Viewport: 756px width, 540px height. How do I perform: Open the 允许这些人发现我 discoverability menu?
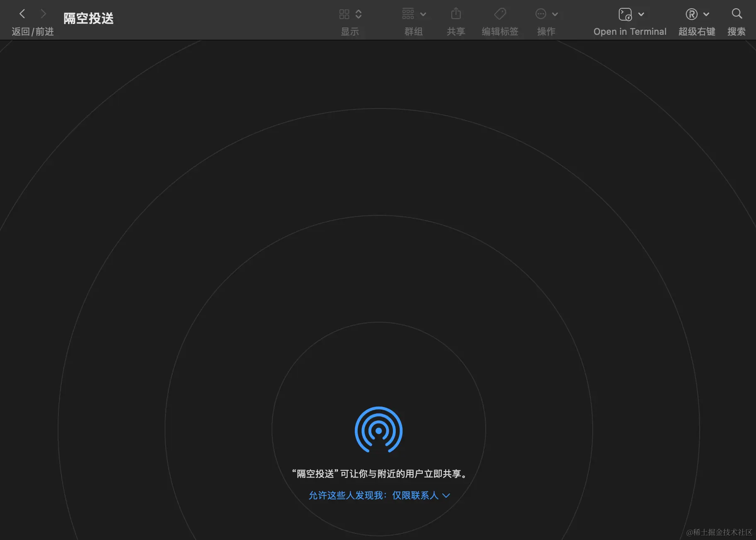point(379,495)
